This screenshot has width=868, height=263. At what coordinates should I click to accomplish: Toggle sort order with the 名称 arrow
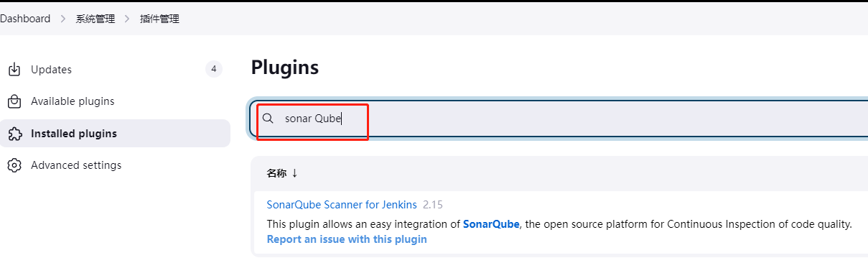[294, 173]
